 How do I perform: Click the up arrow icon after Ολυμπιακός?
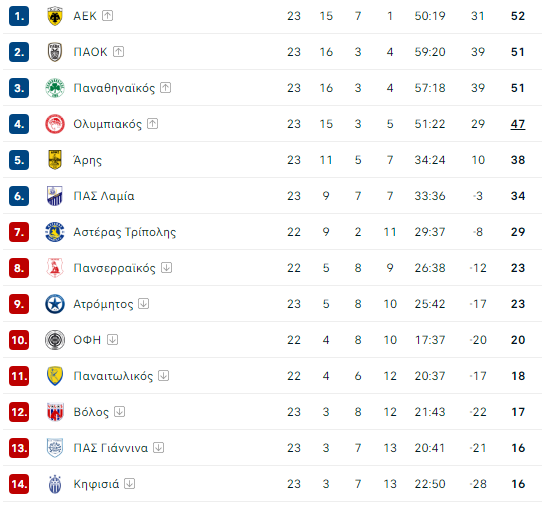pyautogui.click(x=152, y=124)
